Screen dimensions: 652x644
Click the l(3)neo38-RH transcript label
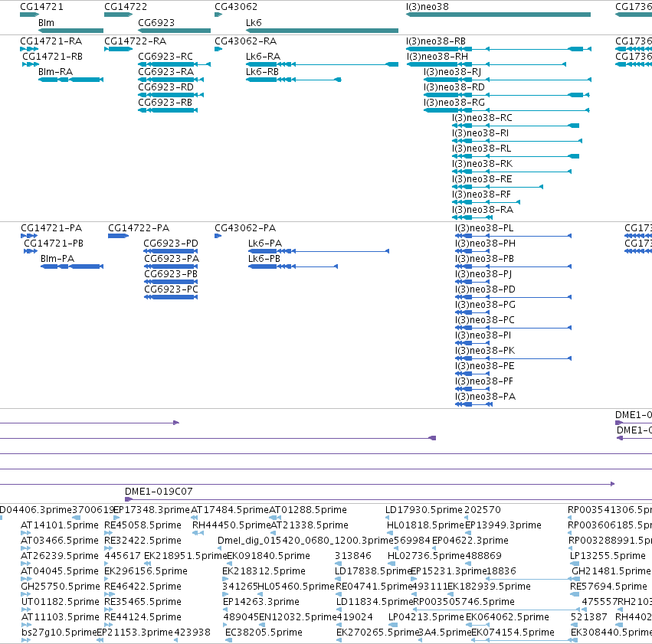pos(437,57)
